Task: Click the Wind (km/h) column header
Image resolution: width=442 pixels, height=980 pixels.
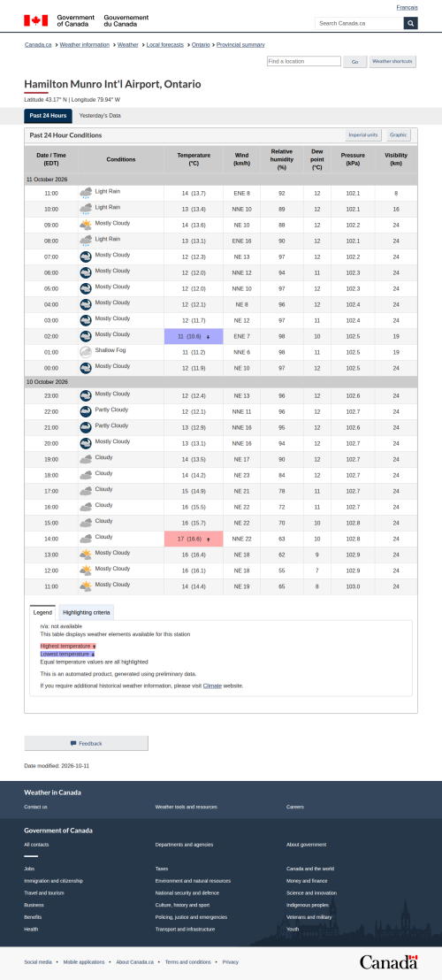Action: [x=241, y=159]
